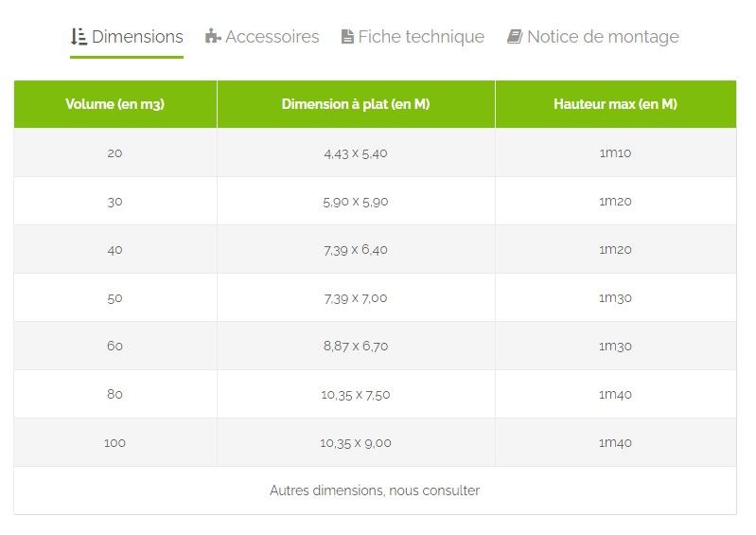This screenshot has width=756, height=535.
Task: Click the book icon for Notice de montage
Action: [x=515, y=37]
